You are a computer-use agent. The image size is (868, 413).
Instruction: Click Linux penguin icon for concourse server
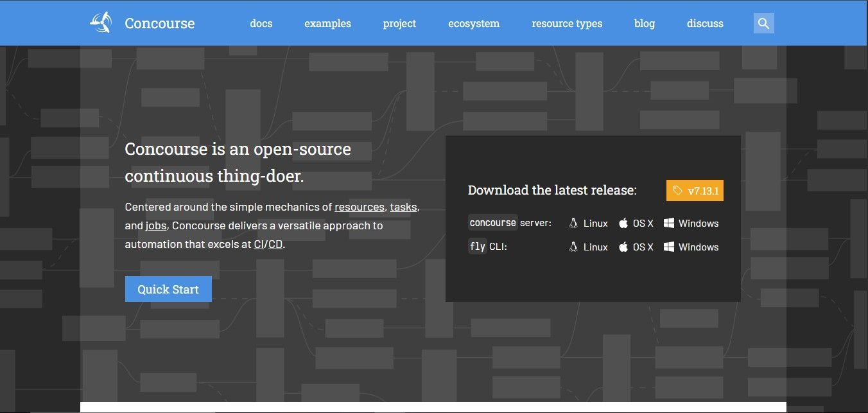(x=573, y=224)
